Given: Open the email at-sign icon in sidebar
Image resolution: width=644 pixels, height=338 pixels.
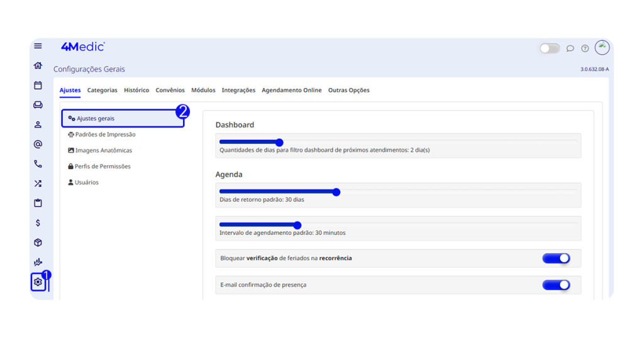Looking at the screenshot, I should (38, 144).
